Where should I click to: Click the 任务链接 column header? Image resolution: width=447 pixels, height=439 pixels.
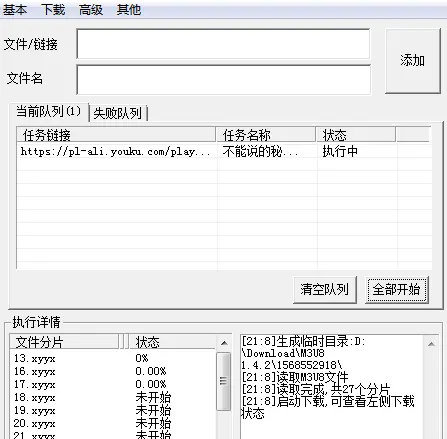click(x=116, y=135)
